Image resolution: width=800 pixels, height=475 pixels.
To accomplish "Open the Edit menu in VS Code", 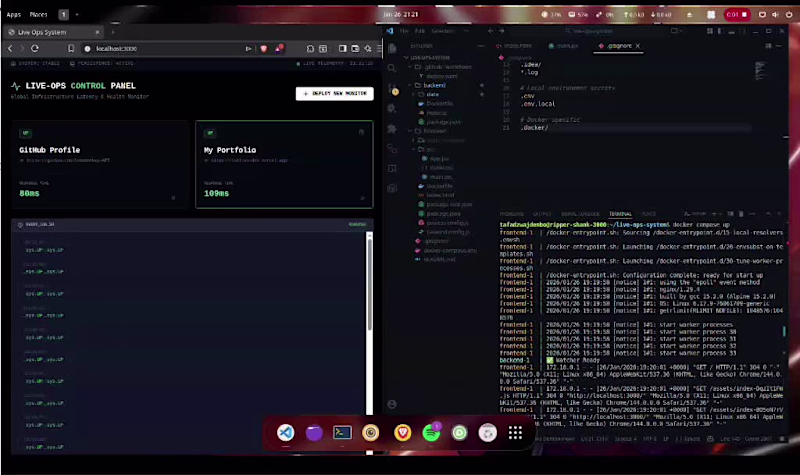I will (x=420, y=31).
